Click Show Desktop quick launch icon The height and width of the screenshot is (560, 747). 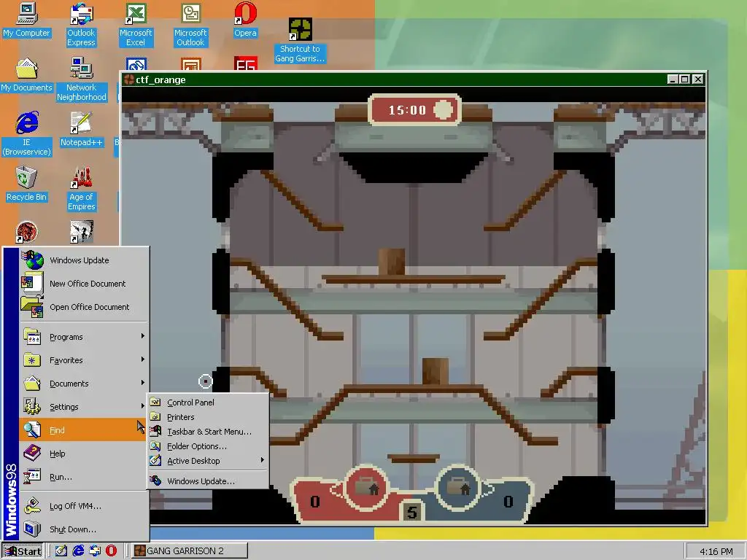[61, 551]
